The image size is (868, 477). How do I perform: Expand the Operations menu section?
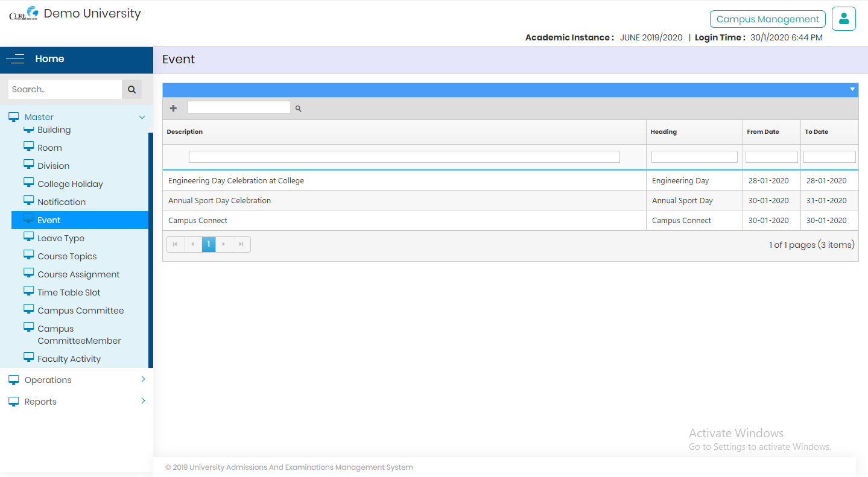pyautogui.click(x=143, y=379)
